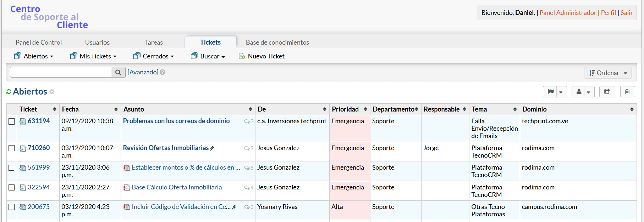Click the flag priority icon button
Image resolution: width=644 pixels, height=222 pixels.
click(x=550, y=92)
